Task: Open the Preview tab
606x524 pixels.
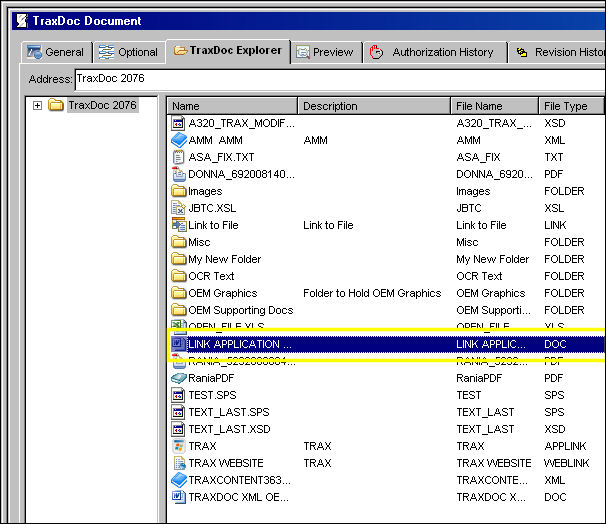Action: coord(327,52)
